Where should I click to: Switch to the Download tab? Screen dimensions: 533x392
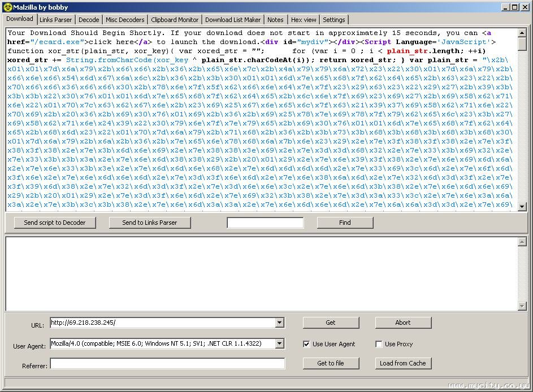click(20, 19)
